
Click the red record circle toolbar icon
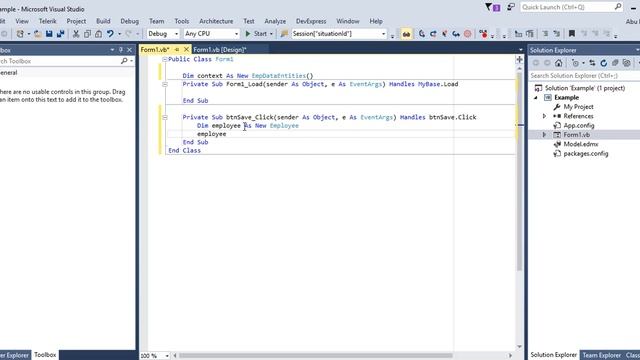[468, 34]
